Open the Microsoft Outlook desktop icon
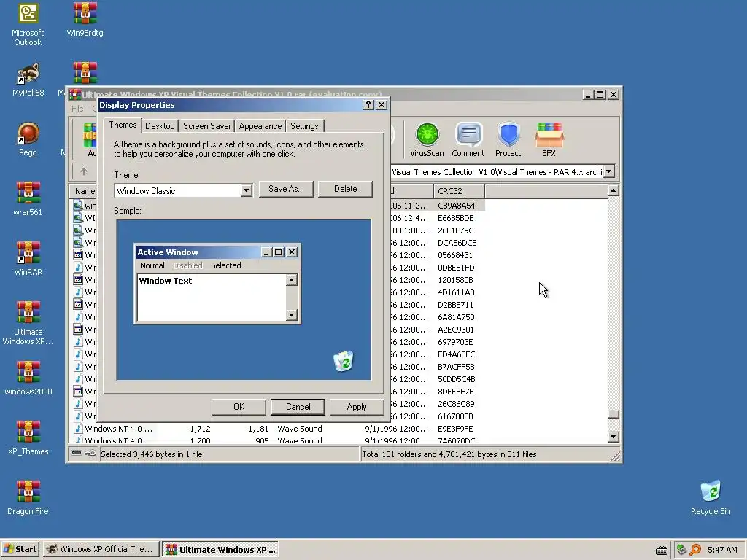Viewport: 747px width, 560px height. pyautogui.click(x=28, y=25)
